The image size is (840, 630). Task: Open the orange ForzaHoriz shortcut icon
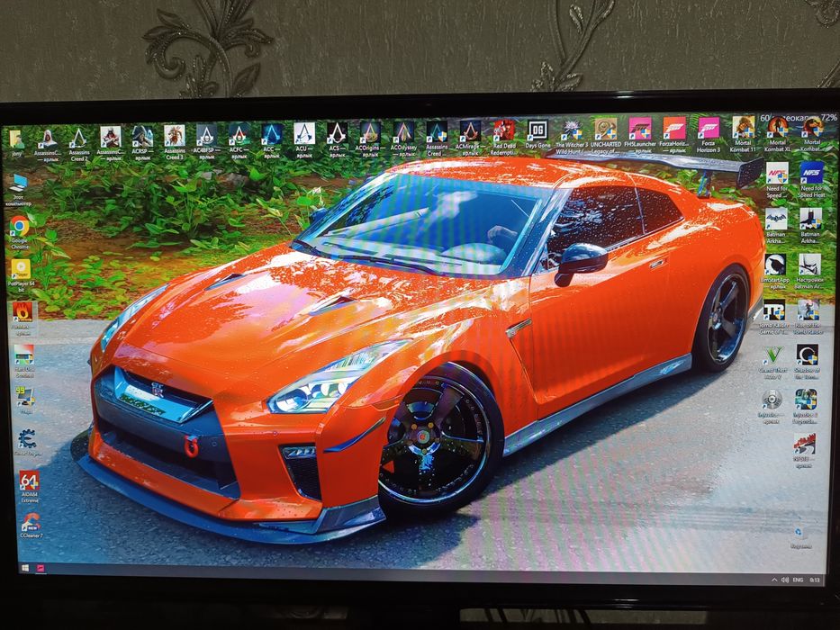pyautogui.click(x=674, y=134)
